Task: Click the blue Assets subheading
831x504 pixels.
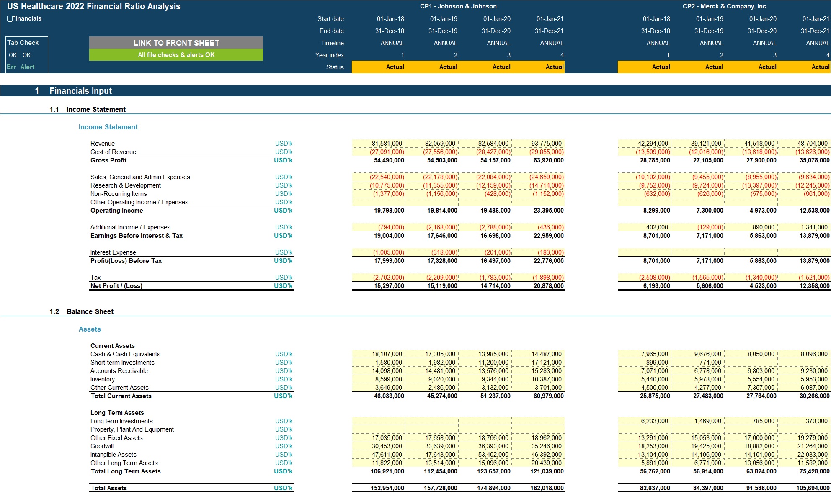Action: [x=90, y=329]
